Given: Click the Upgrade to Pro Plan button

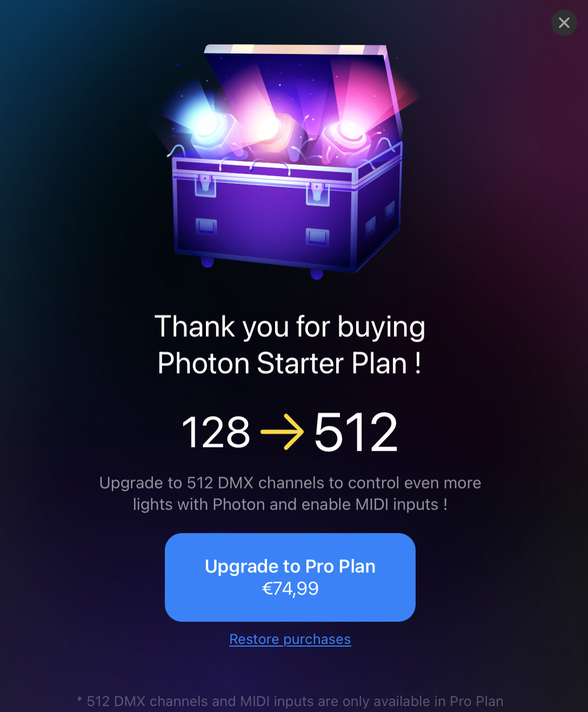Looking at the screenshot, I should pos(290,577).
